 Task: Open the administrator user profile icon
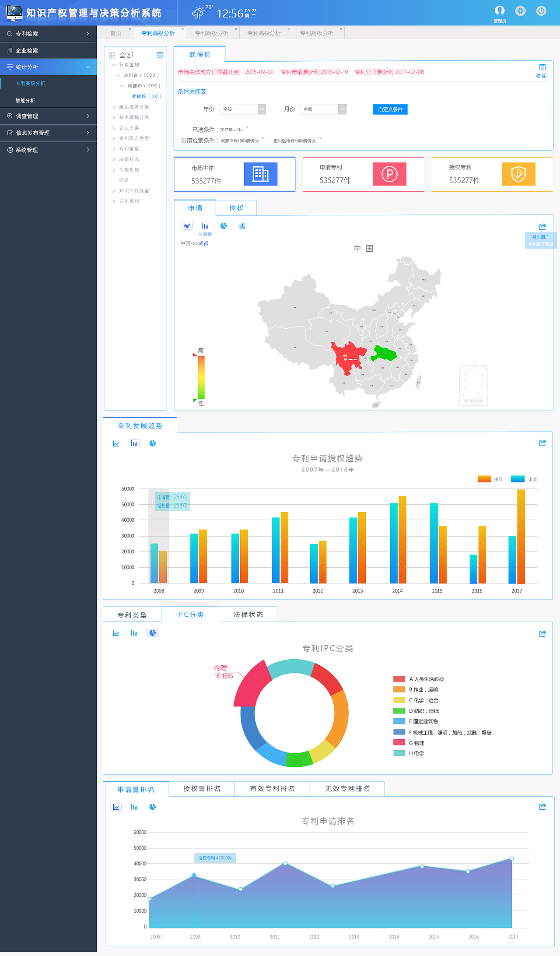pyautogui.click(x=500, y=11)
